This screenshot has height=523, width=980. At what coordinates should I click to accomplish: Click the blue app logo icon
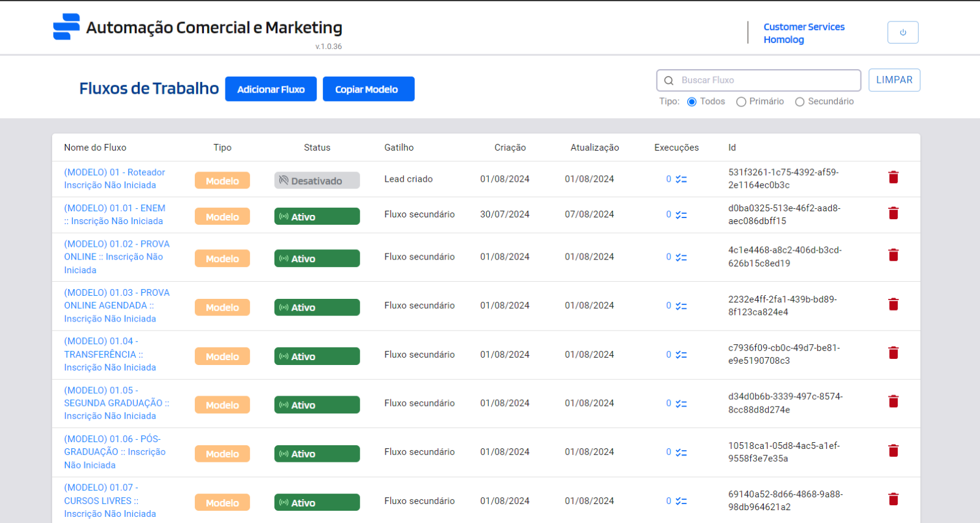click(x=66, y=27)
